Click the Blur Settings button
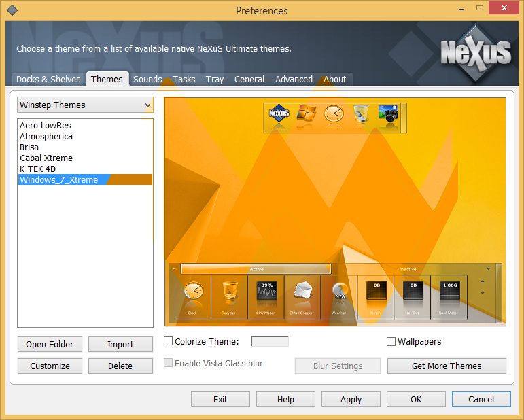 pyautogui.click(x=338, y=366)
